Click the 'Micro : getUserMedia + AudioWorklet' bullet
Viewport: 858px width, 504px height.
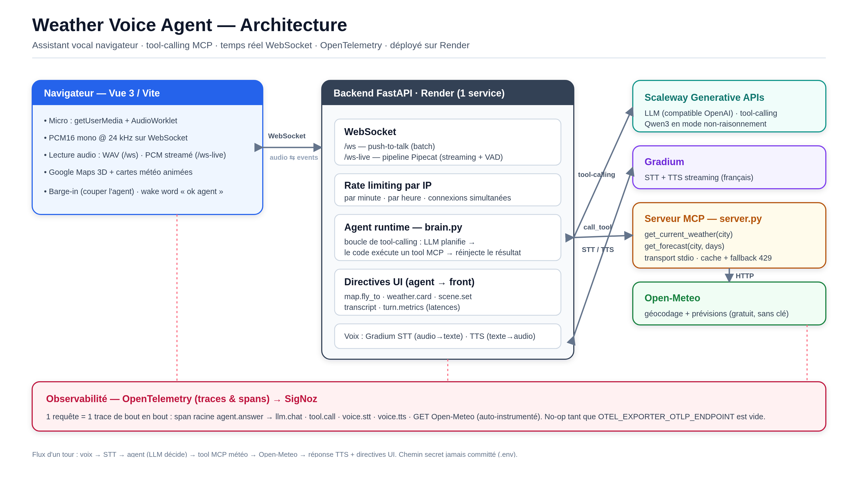[x=111, y=121]
